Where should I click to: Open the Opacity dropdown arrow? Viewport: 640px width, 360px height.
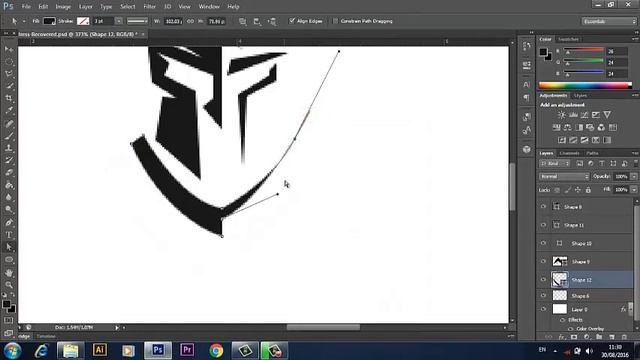[x=634, y=176]
